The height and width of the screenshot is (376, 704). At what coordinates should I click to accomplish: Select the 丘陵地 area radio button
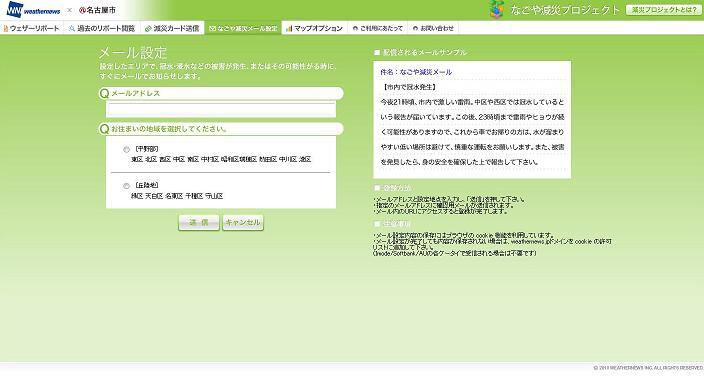(126, 186)
